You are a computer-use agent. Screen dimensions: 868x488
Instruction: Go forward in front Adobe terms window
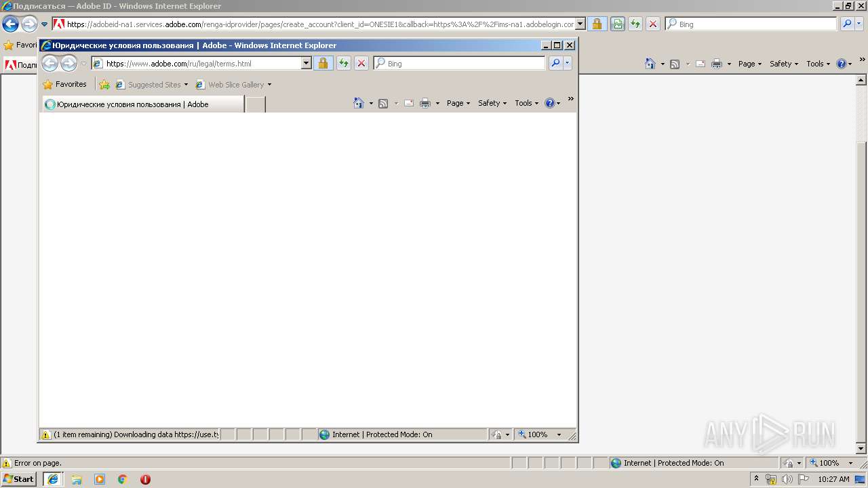click(68, 64)
